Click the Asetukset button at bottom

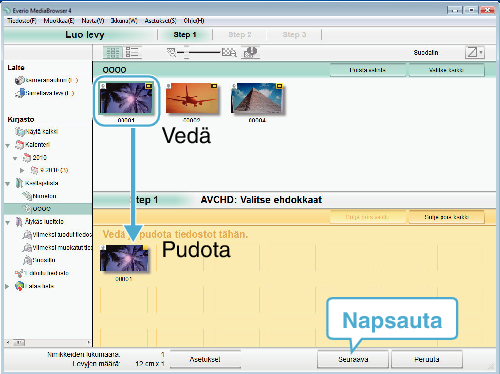click(205, 359)
